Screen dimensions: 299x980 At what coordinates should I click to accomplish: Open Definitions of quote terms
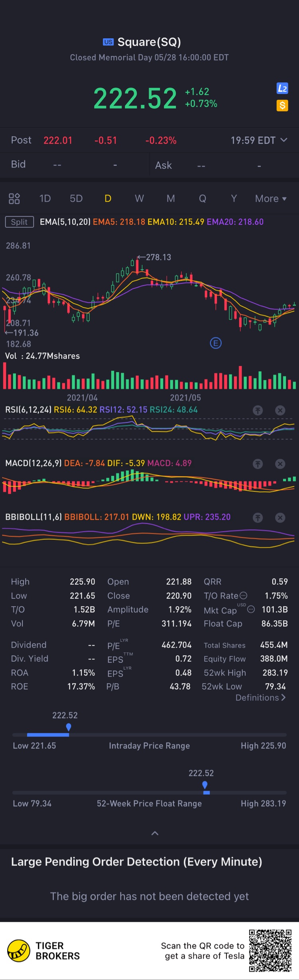click(261, 698)
